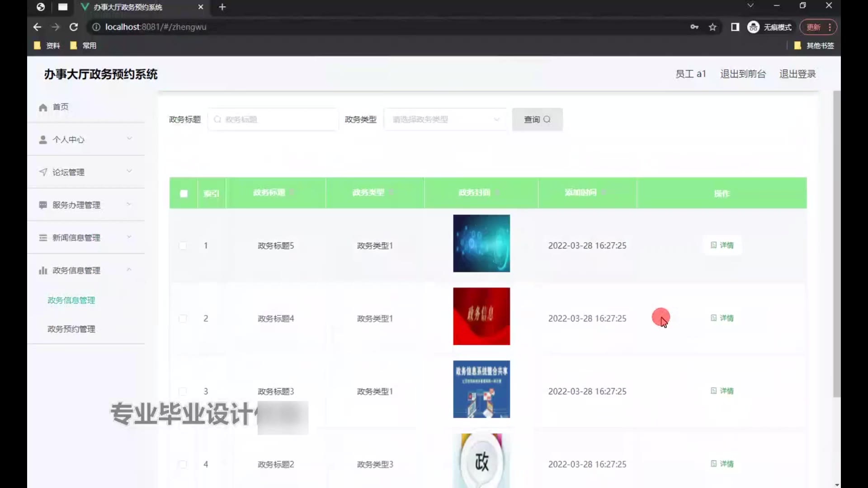Viewport: 868px width, 488px height.
Task: Tick the checkbox for row 政务标题5
Action: click(183, 246)
